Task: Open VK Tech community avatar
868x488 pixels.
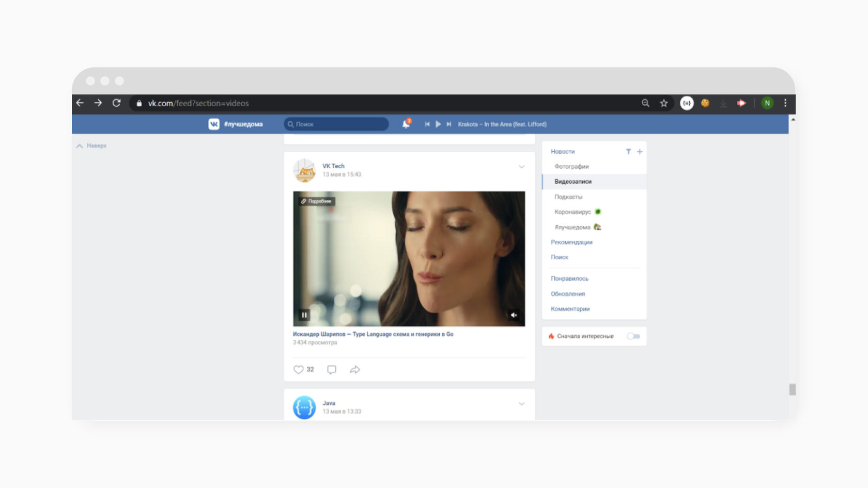Action: [304, 170]
